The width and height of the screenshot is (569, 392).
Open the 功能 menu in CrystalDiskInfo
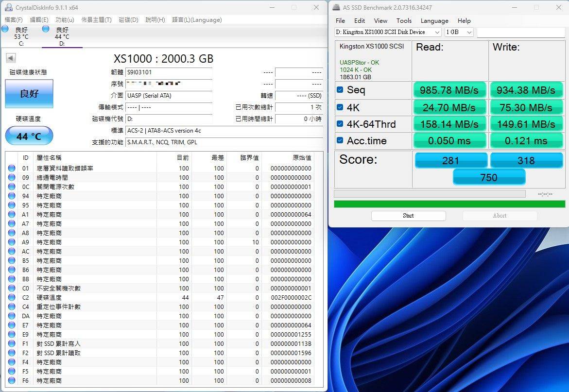tap(65, 20)
